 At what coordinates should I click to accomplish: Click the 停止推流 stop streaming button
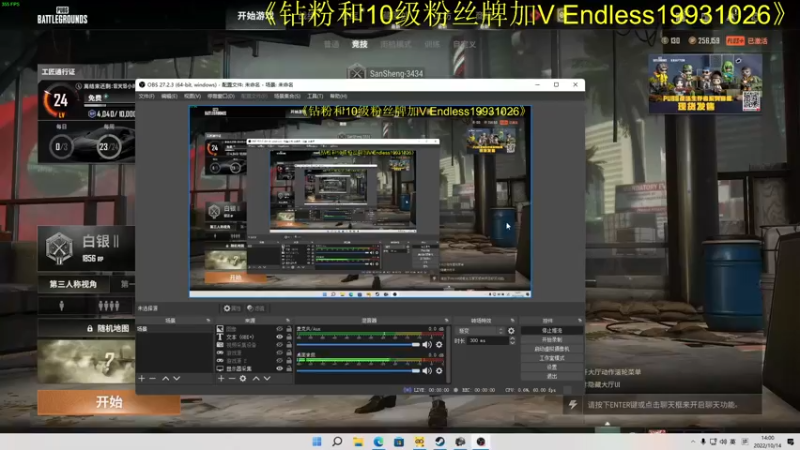(x=552, y=331)
